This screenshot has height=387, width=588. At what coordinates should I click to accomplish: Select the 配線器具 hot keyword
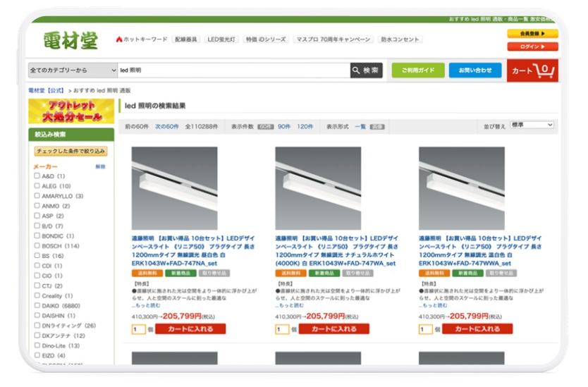(186, 39)
